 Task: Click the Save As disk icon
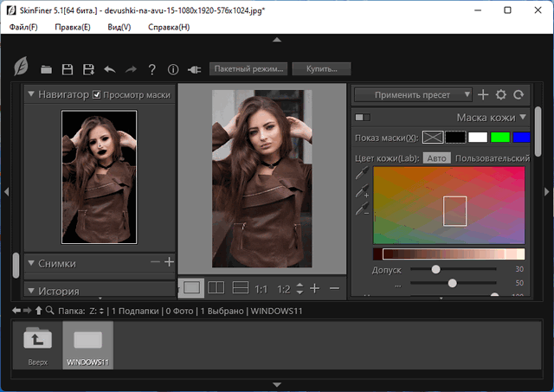(88, 69)
